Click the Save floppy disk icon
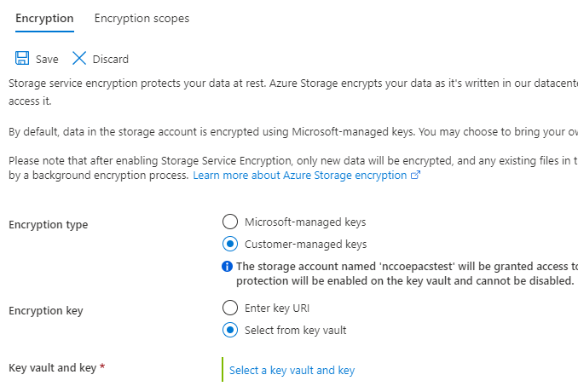Screen dimensions: 578x392 pyautogui.click(x=22, y=59)
